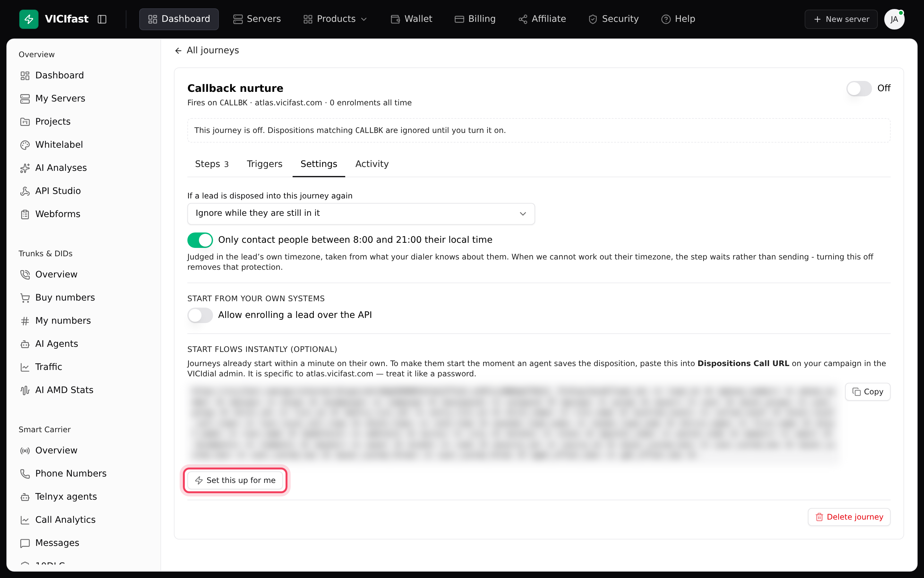Enable enrolling a lead over the API
The width and height of the screenshot is (924, 578).
(200, 315)
